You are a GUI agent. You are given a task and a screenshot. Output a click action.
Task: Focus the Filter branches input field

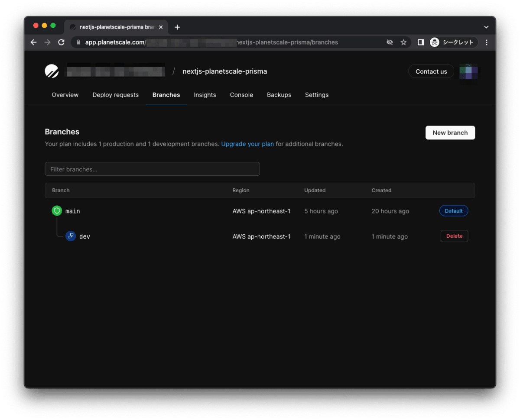click(152, 169)
